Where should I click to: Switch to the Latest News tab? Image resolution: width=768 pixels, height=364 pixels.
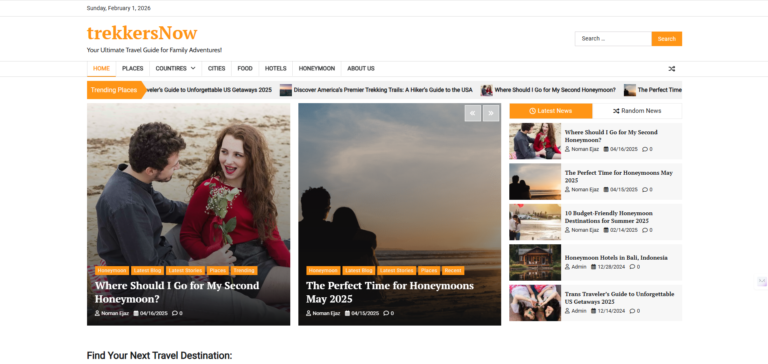551,111
